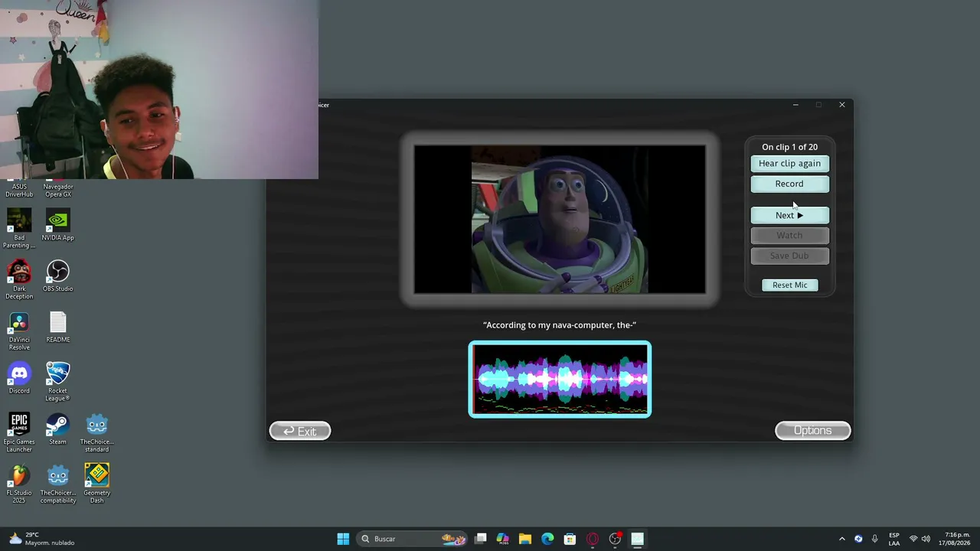The image size is (980, 551).
Task: Open the DaVinci Resolve desktop shortcut
Action: point(19,331)
